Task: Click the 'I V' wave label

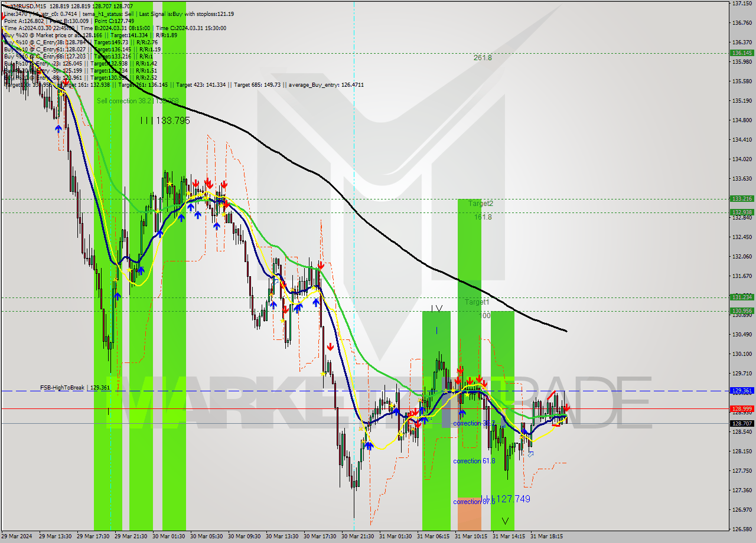Action: click(436, 308)
